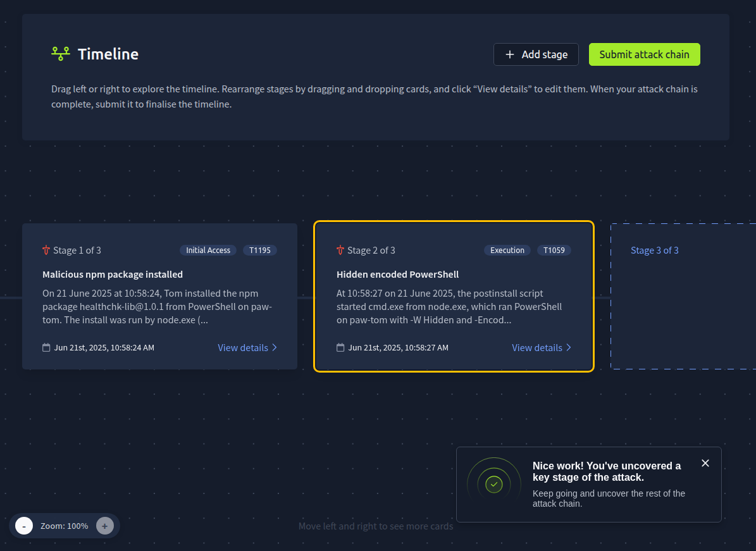
Task: Open View details for Malicious npm package
Action: (x=247, y=347)
